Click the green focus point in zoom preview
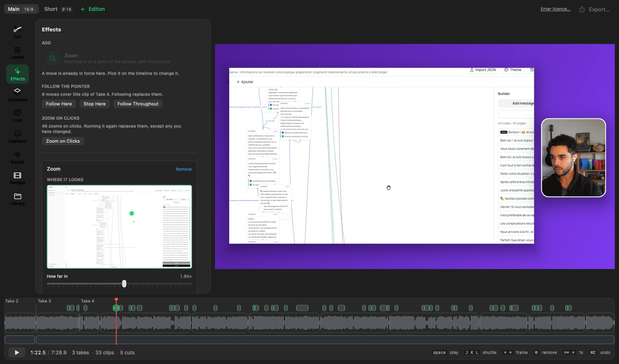 tap(132, 213)
